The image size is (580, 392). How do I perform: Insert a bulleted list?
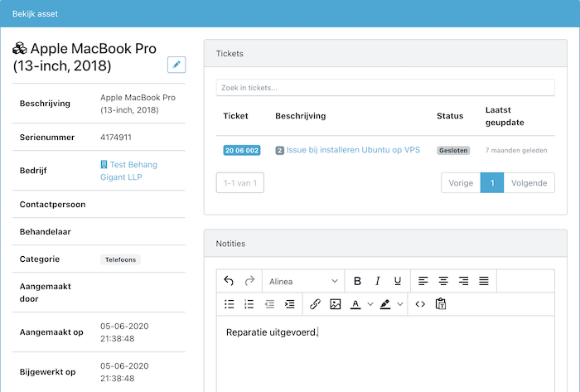pyautogui.click(x=230, y=304)
